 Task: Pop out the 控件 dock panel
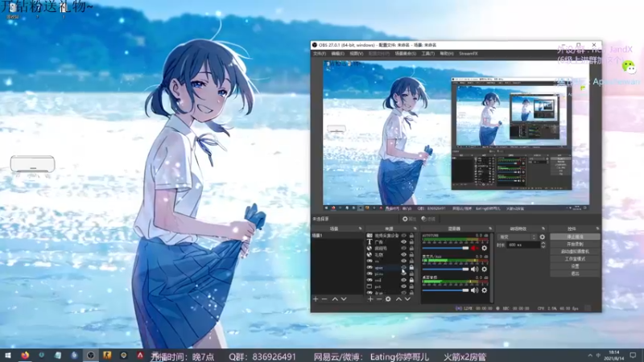pyautogui.click(x=597, y=228)
